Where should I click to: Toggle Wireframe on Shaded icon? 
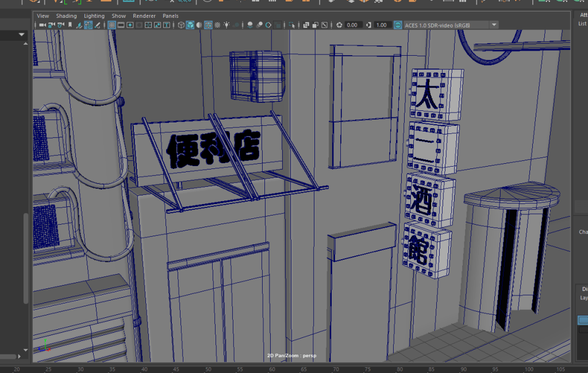[x=209, y=25]
